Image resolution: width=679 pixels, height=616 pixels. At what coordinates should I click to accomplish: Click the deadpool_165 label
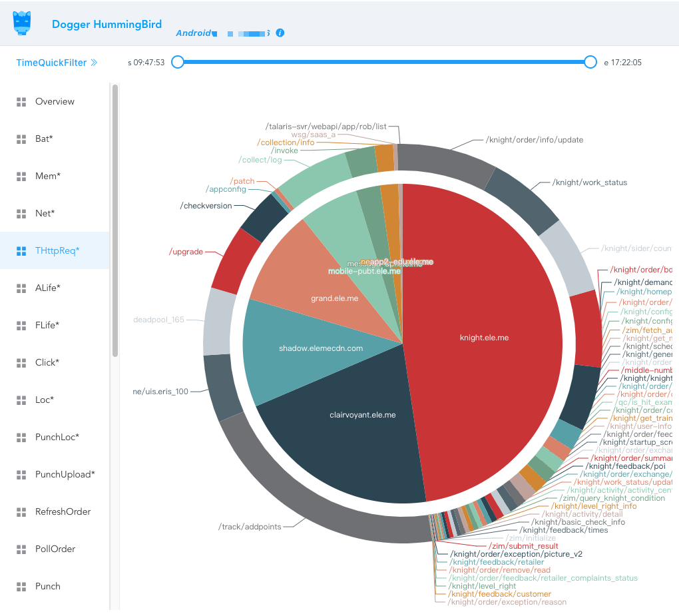click(x=159, y=320)
